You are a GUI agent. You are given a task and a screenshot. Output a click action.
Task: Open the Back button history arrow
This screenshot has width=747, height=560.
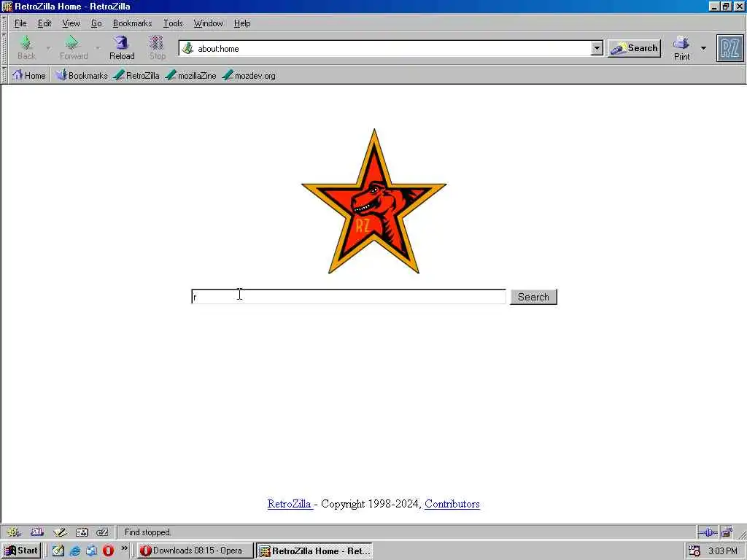(x=48, y=47)
